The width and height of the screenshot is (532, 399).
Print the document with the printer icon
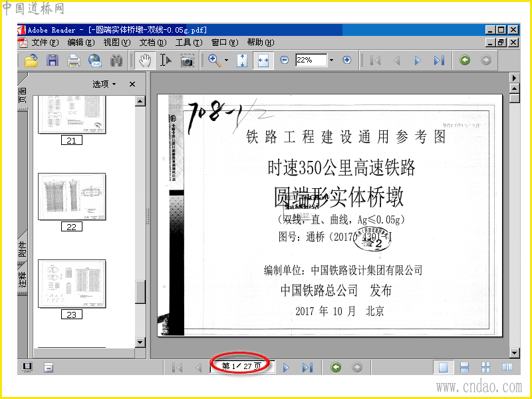click(74, 61)
